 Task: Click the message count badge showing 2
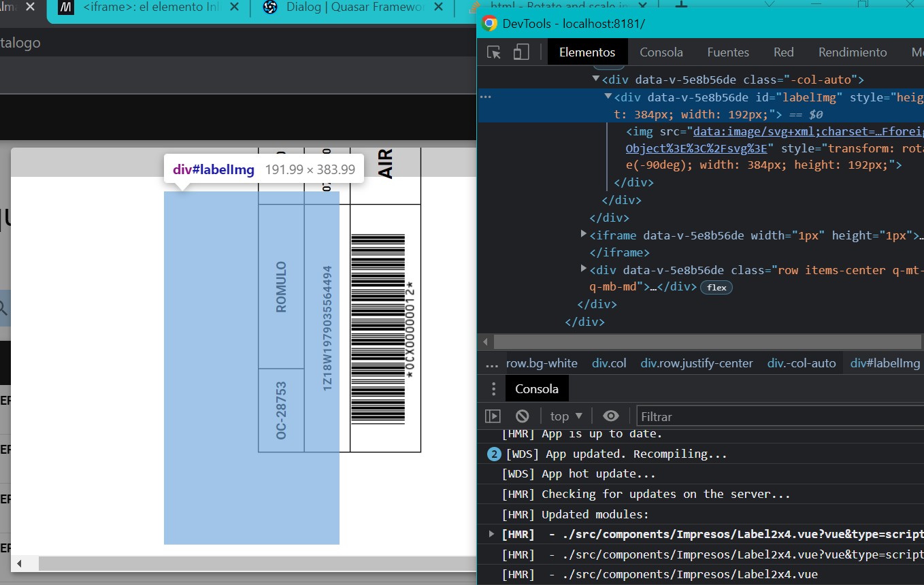pos(495,454)
